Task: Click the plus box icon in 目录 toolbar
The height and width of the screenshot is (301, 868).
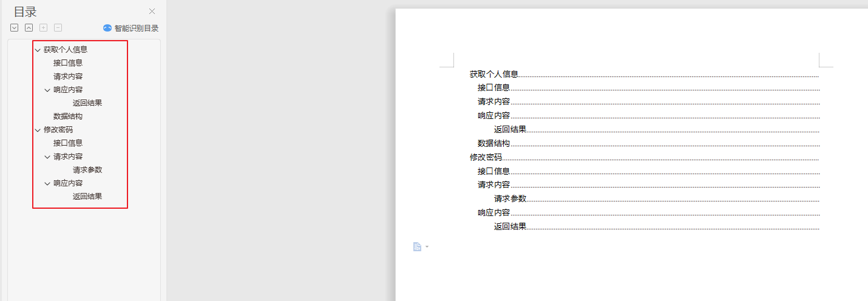Action: click(x=43, y=28)
